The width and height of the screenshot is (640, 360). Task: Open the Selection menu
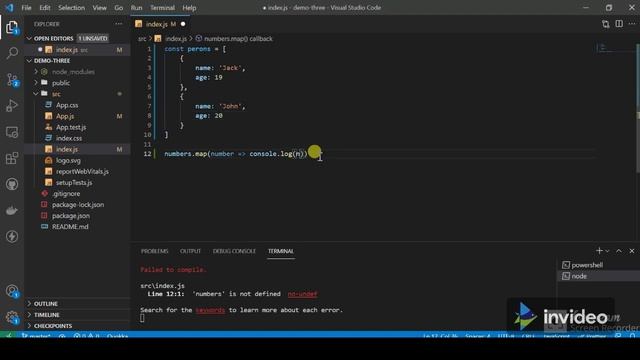(71, 7)
